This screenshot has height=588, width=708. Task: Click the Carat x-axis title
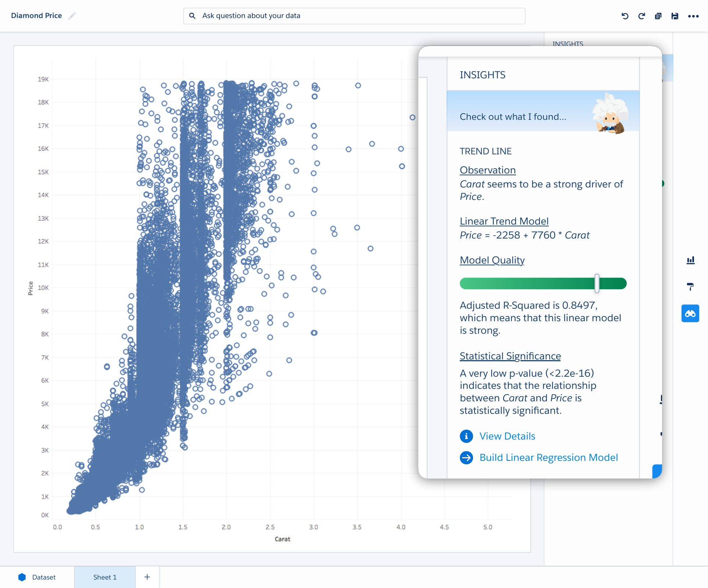point(282,539)
